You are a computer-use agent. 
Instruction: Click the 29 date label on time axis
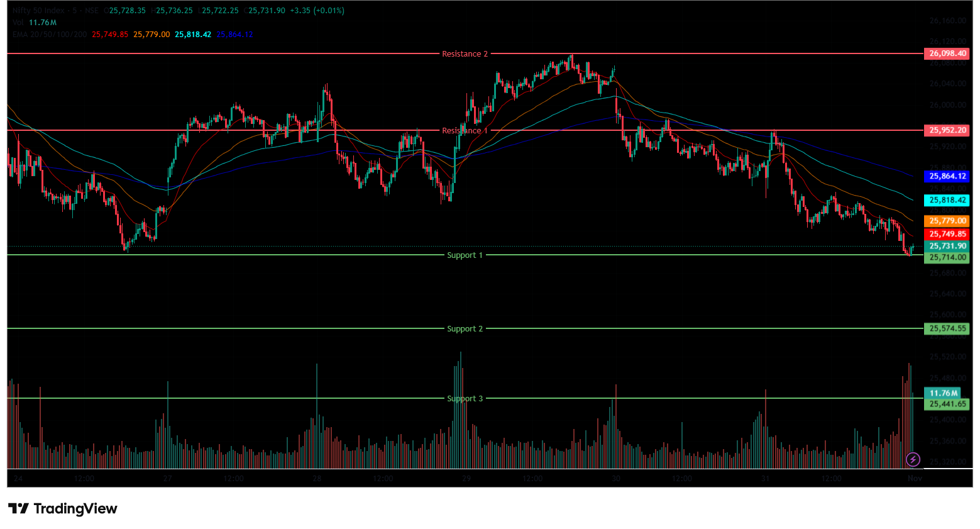tap(466, 479)
